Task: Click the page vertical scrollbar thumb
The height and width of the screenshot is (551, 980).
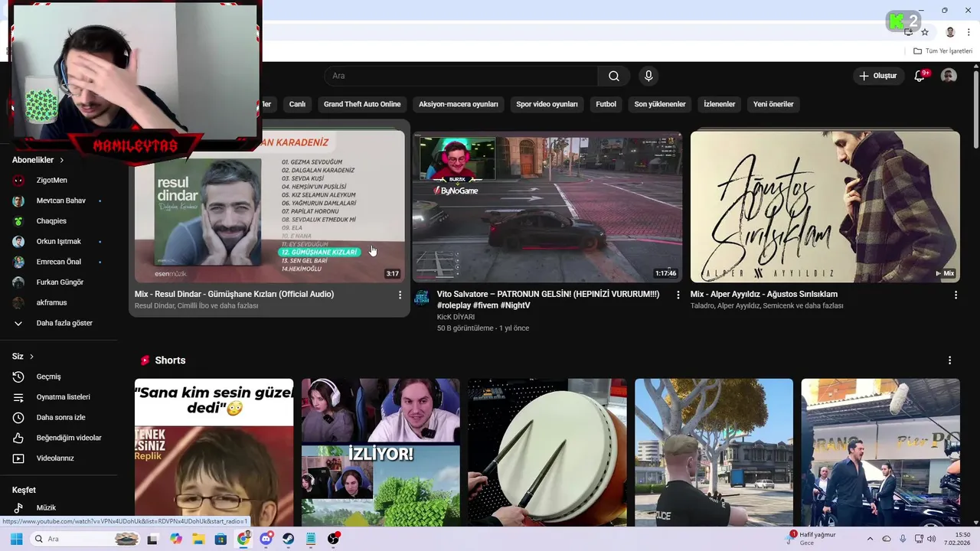Action: pos(975,110)
